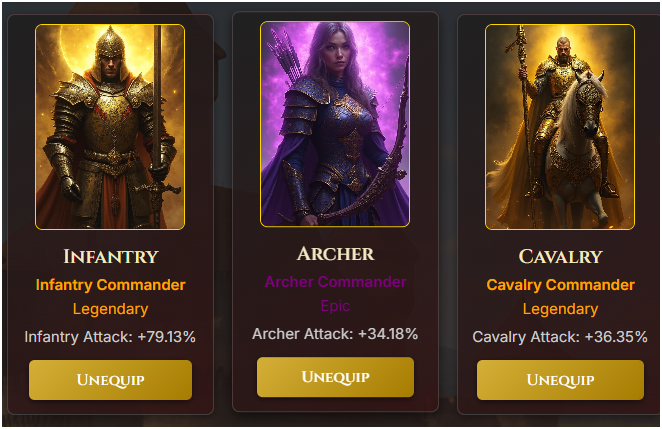662x429 pixels.
Task: Unequip the Infantry Commander
Action: 110,380
